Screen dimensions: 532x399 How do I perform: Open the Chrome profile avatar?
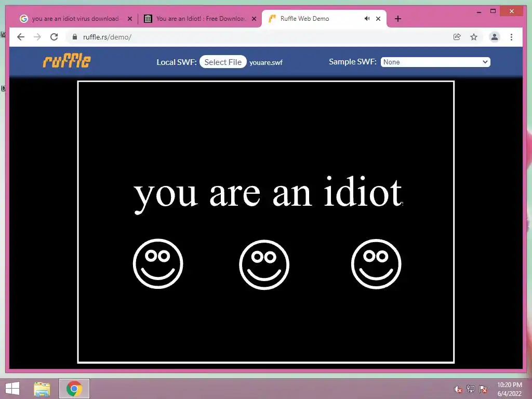click(495, 37)
